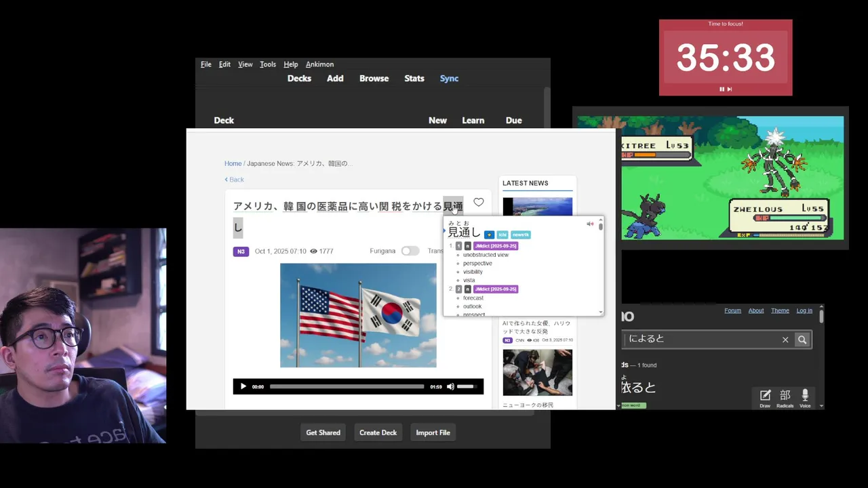Viewport: 868px width, 488px height.
Task: Click the Deck column header in Anki
Action: coord(224,121)
